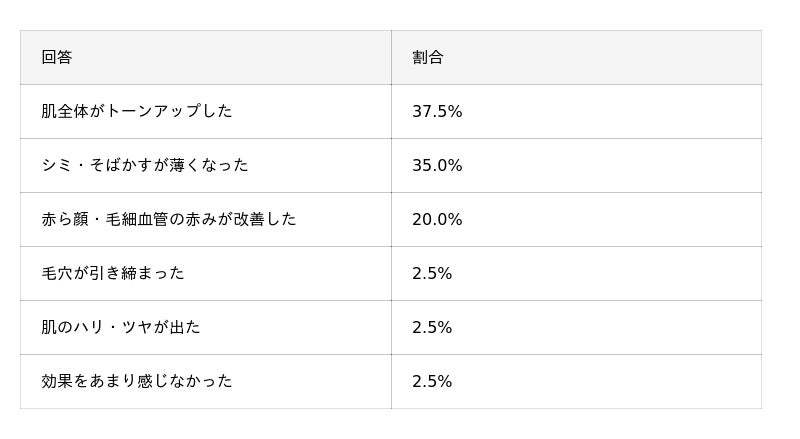Click the 回答 column header

[x=57, y=58]
